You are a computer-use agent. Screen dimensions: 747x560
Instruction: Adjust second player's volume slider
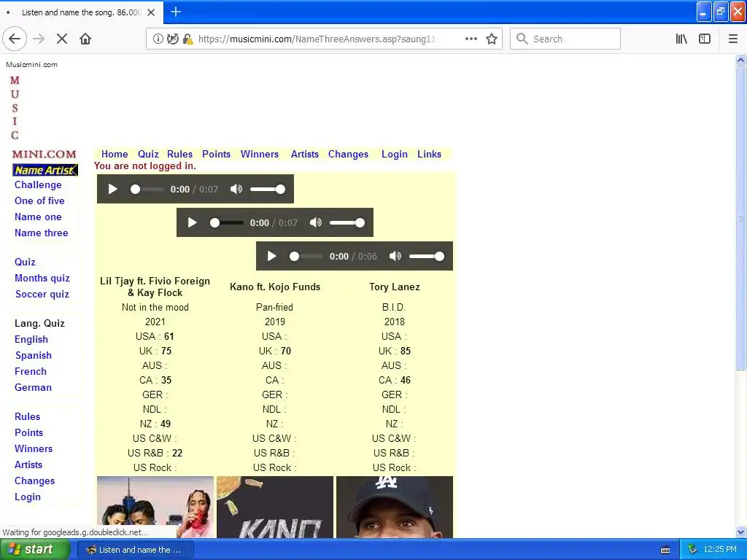point(347,222)
